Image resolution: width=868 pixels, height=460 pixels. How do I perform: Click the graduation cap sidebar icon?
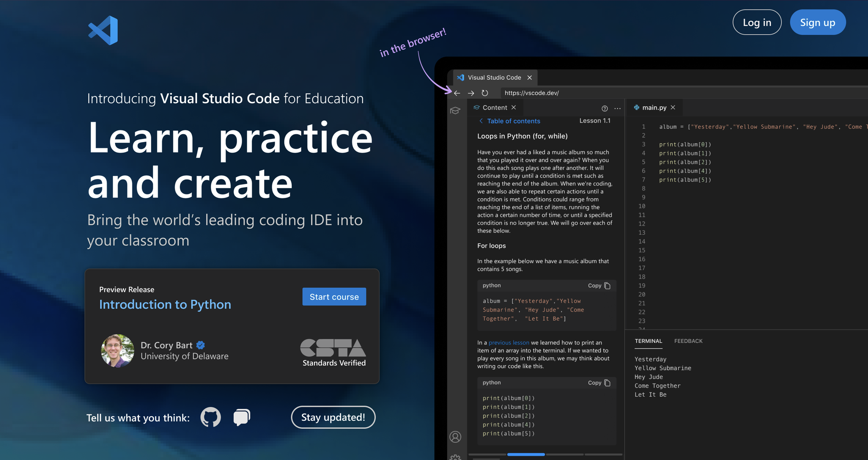[x=455, y=111]
